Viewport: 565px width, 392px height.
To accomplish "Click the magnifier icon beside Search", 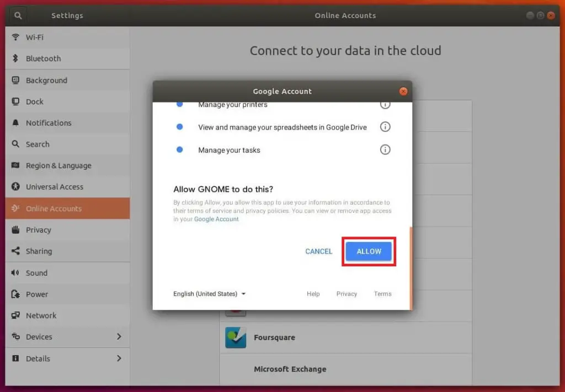I will pos(15,144).
